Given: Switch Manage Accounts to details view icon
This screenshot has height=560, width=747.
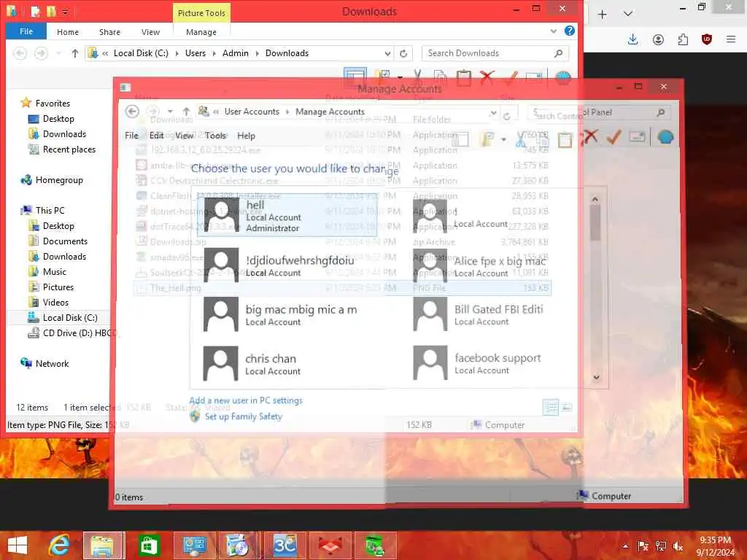Looking at the screenshot, I should (551, 407).
